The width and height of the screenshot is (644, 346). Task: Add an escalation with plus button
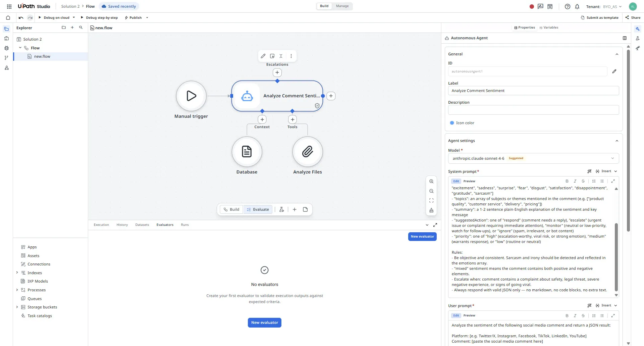click(x=277, y=72)
